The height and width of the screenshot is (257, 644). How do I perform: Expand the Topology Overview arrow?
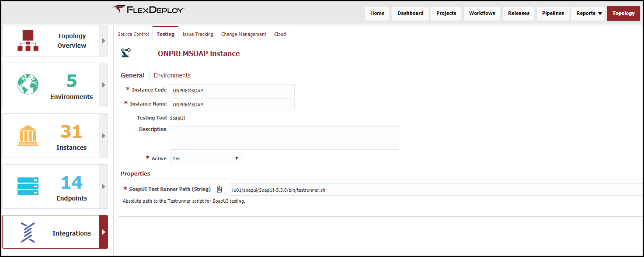(104, 41)
